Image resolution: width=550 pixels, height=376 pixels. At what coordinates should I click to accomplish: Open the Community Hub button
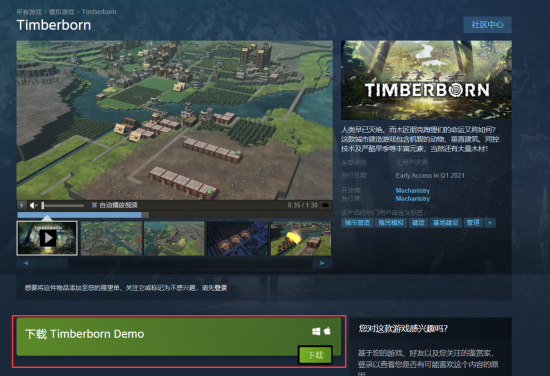[x=487, y=25]
